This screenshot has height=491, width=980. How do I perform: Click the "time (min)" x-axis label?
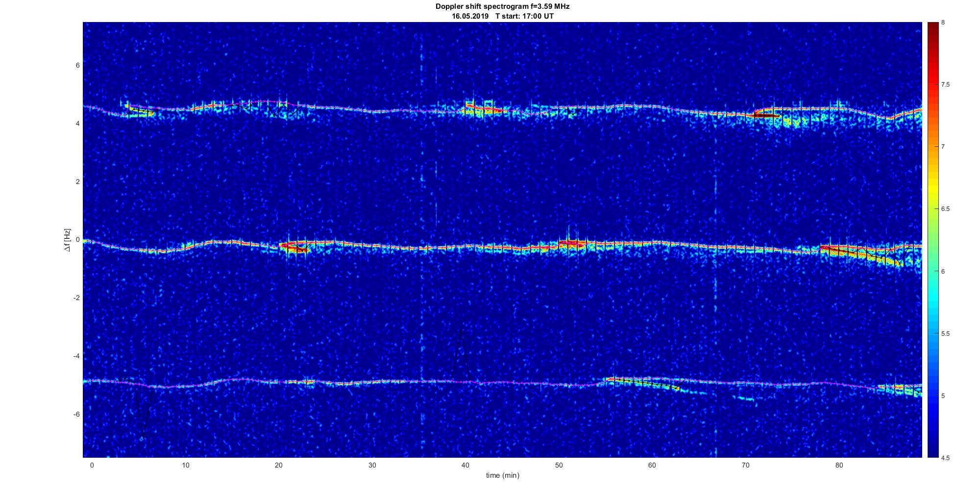pos(503,475)
